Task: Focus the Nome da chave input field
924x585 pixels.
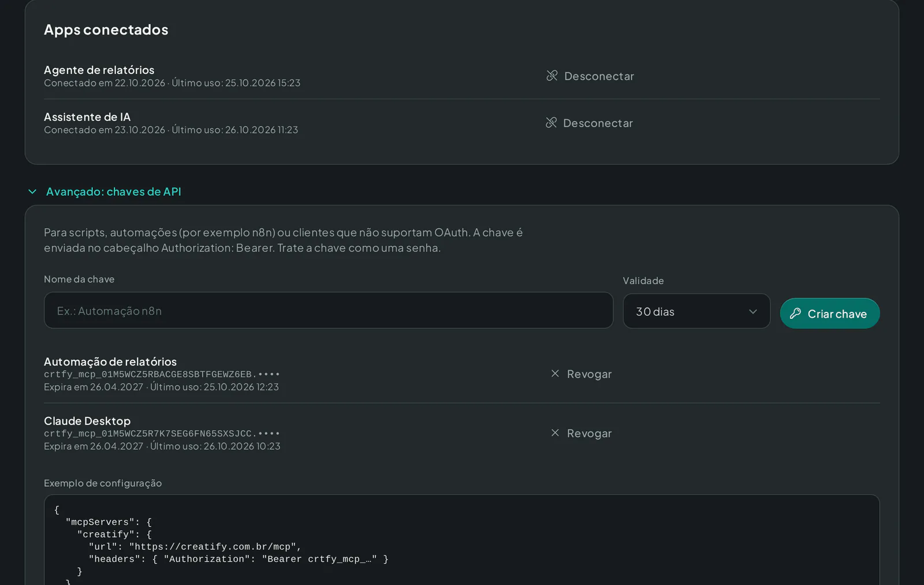Action: coord(329,311)
